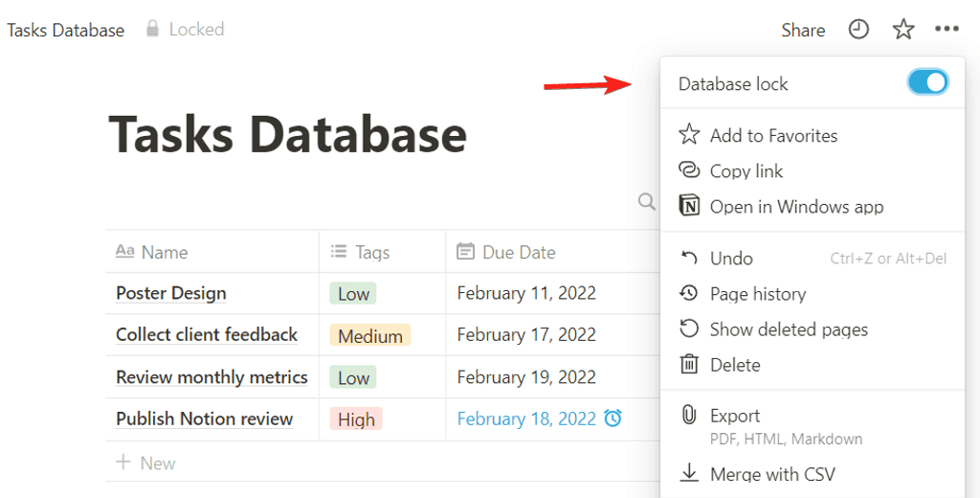The height and width of the screenshot is (498, 980).
Task: Choose Export as PDF, HTML, Markdown
Action: [x=735, y=417]
